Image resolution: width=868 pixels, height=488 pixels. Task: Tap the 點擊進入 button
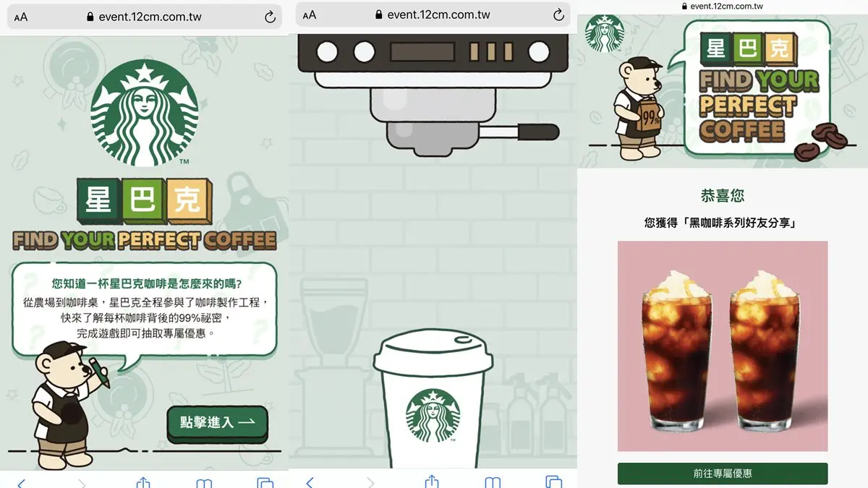217,423
